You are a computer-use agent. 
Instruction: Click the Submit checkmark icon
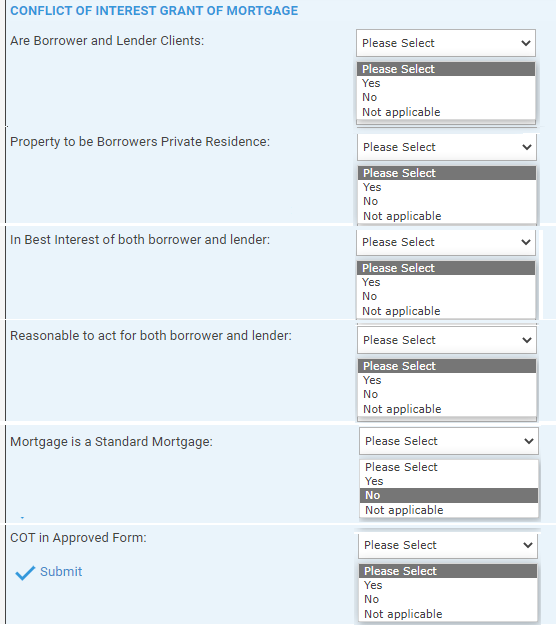point(25,573)
